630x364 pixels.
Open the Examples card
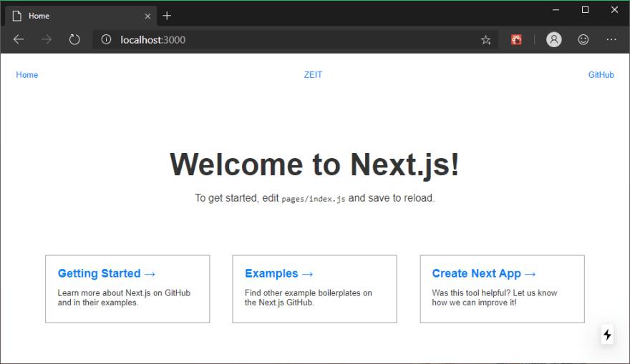point(314,289)
